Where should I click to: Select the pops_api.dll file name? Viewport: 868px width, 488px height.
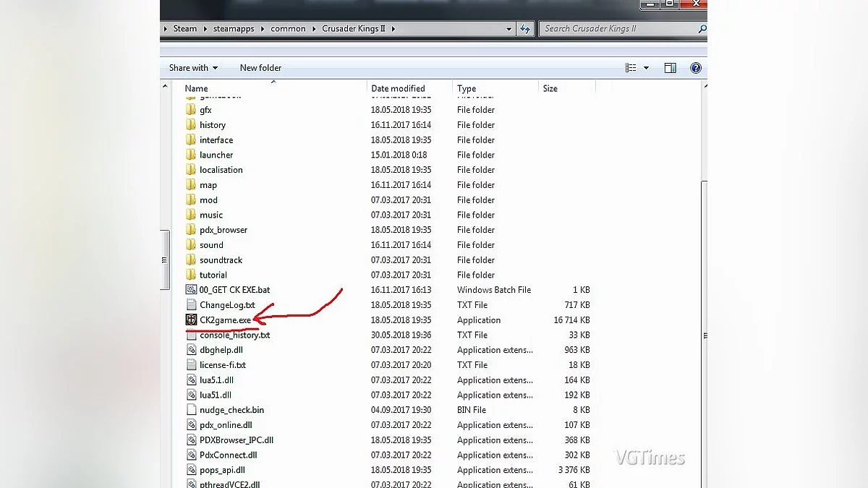(x=222, y=470)
